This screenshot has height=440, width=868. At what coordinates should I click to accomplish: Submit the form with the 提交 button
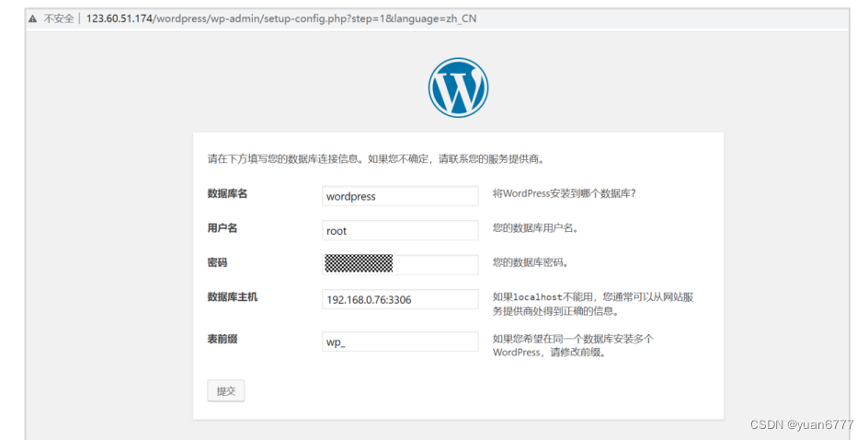[226, 390]
